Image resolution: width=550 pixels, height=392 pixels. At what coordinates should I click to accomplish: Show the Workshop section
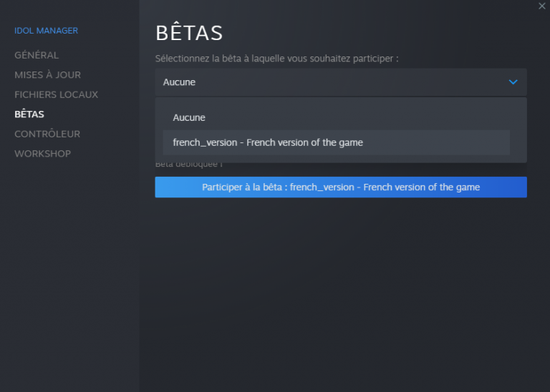coord(43,154)
